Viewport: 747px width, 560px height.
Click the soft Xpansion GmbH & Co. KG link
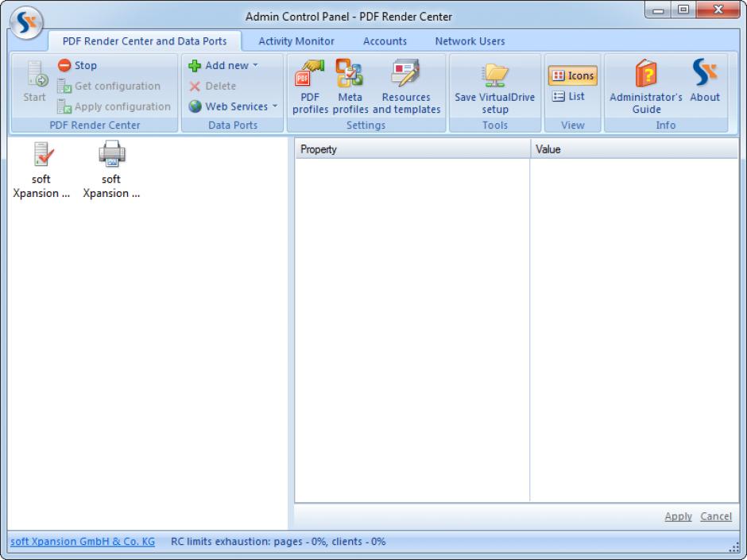(83, 542)
